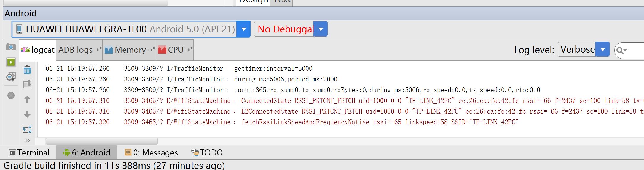The image size is (644, 170).
Task: Switch to the CPU tab
Action: (175, 50)
